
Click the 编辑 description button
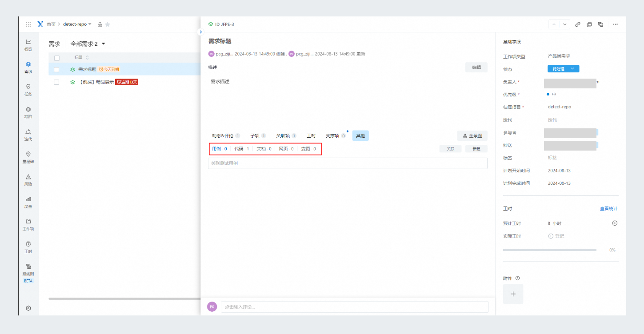tap(476, 68)
